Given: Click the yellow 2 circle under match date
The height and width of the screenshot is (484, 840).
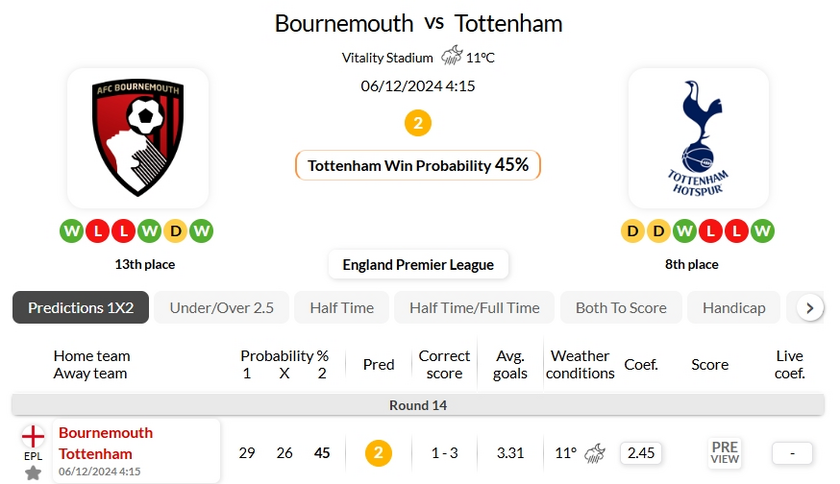Looking at the screenshot, I should click(x=418, y=123).
